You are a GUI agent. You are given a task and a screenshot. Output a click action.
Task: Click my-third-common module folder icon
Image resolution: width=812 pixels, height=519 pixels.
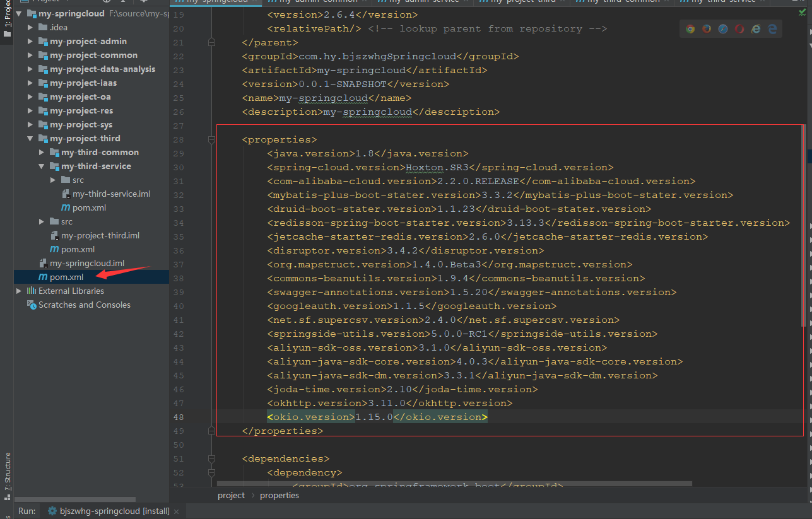click(54, 152)
